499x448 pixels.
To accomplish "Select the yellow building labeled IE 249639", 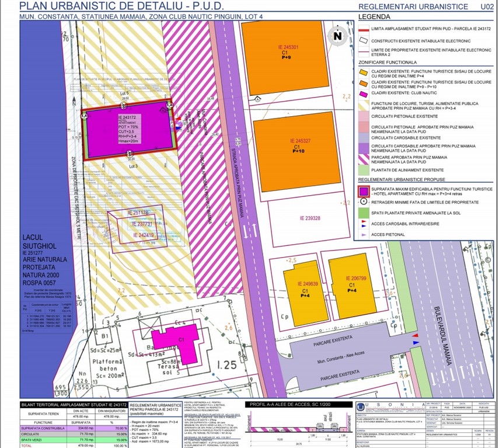I will [x=306, y=294].
